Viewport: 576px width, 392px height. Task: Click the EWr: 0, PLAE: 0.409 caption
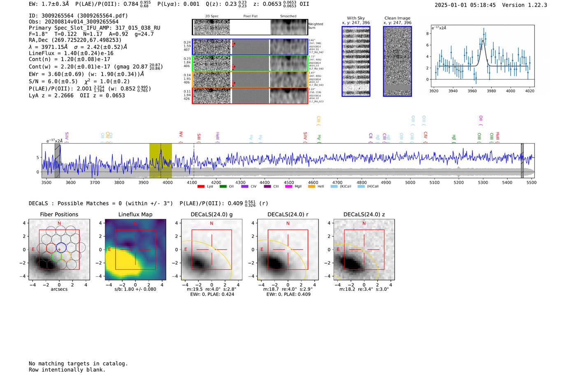tap(288, 294)
